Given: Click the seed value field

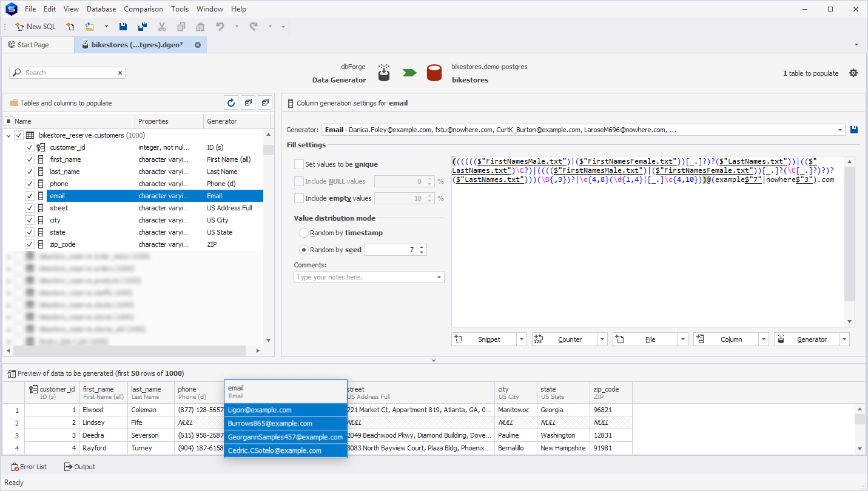Looking at the screenshot, I should (x=391, y=250).
